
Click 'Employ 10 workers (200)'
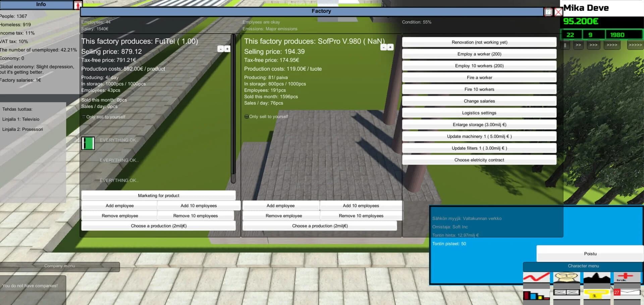tap(479, 66)
